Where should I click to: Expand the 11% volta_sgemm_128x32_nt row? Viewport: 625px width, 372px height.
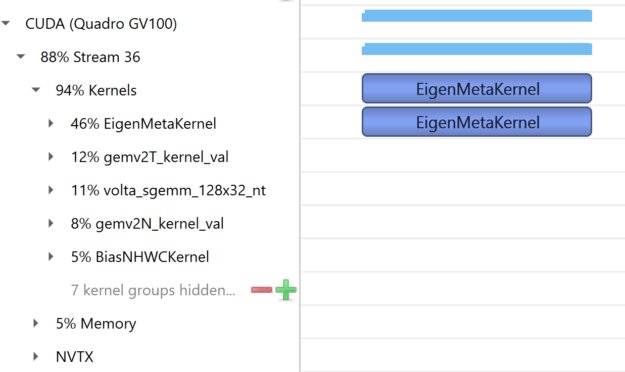pos(51,190)
